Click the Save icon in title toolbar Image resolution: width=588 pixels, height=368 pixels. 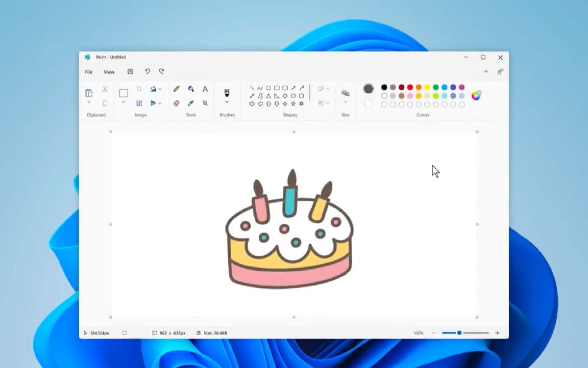coord(130,72)
